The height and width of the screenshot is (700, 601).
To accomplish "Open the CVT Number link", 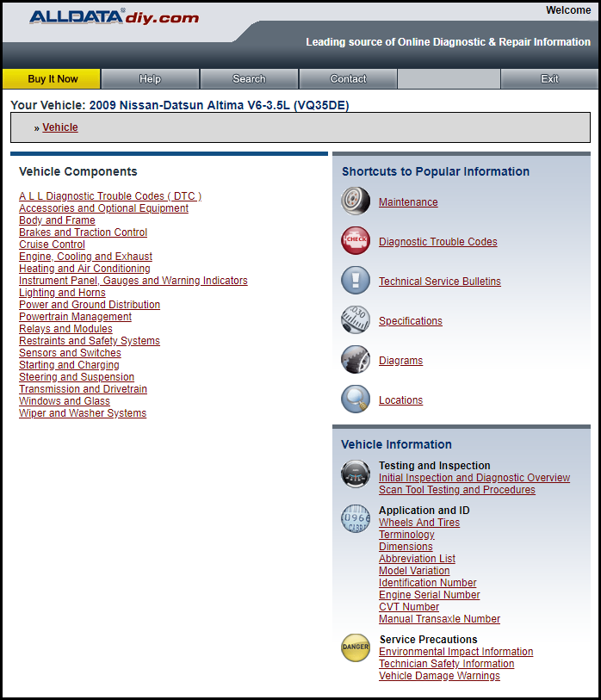I will 409,607.
